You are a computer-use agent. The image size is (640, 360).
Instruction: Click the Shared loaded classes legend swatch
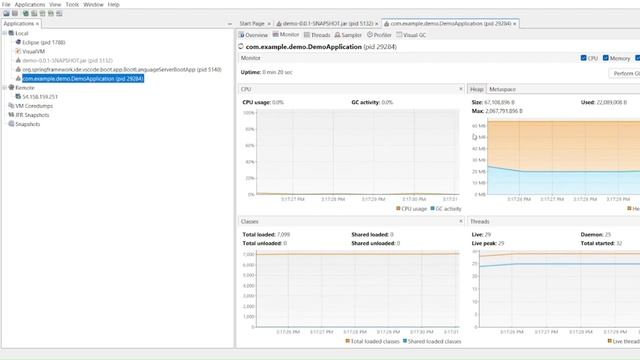click(x=405, y=341)
